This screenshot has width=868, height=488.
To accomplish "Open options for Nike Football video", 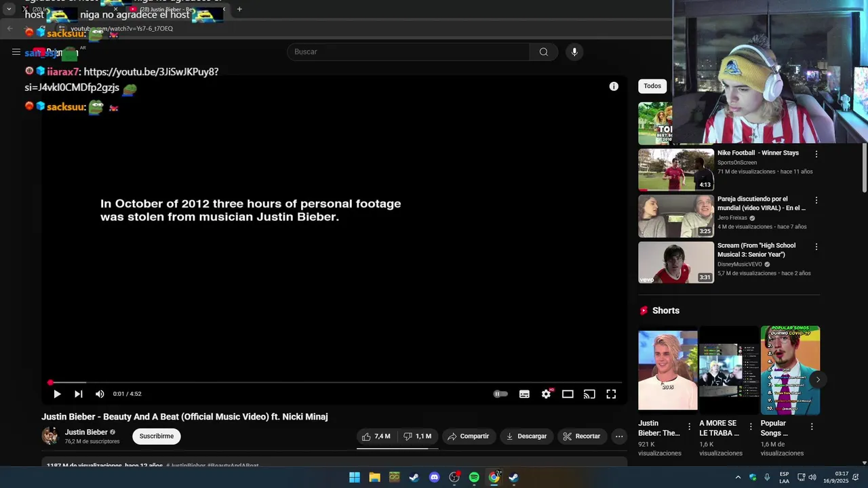I will click(816, 154).
